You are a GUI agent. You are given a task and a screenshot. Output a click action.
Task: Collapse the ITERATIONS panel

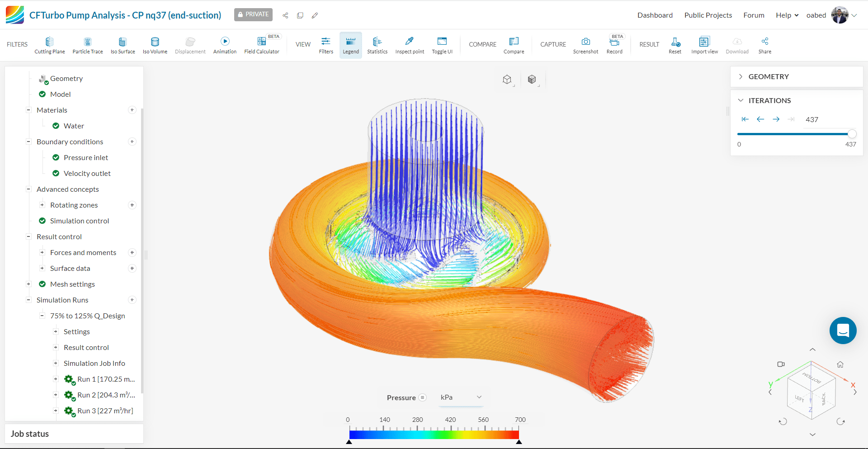point(769,100)
